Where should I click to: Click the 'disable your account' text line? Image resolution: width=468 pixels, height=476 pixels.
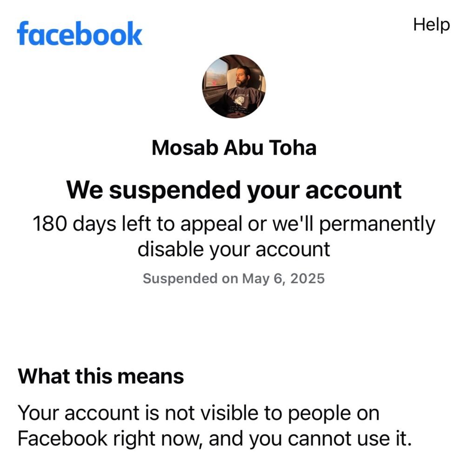[x=234, y=250]
